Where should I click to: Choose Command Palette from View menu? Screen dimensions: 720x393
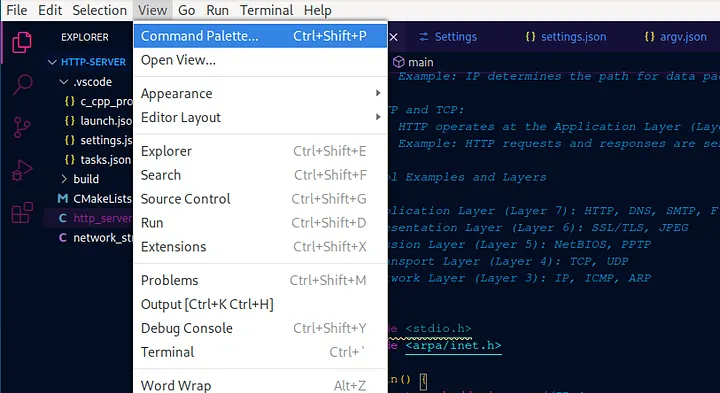pyautogui.click(x=260, y=36)
